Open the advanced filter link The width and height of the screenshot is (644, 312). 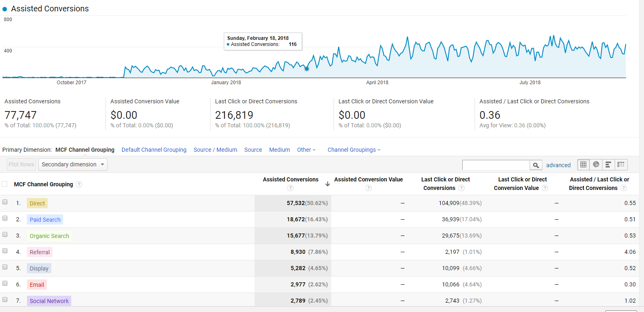click(x=558, y=165)
